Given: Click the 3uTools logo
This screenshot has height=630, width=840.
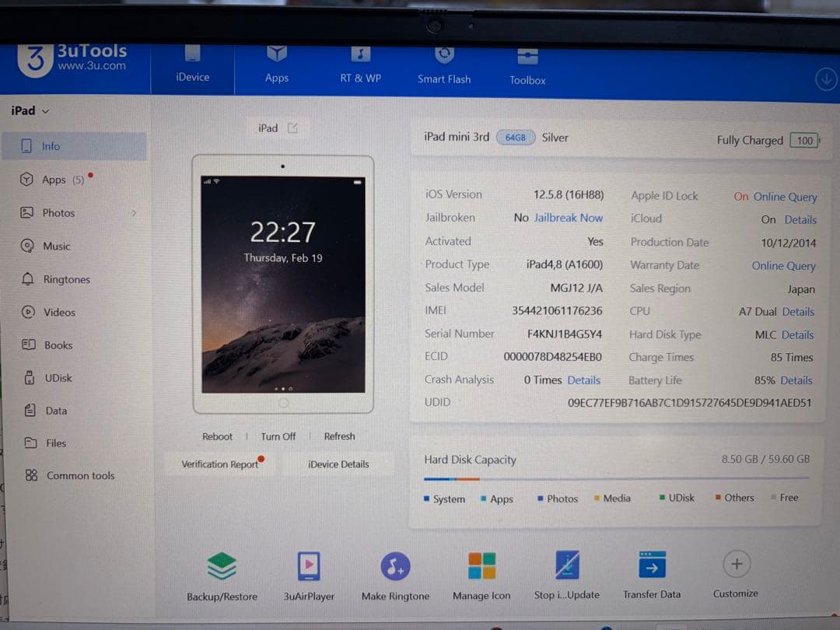Looking at the screenshot, I should click(x=72, y=59).
